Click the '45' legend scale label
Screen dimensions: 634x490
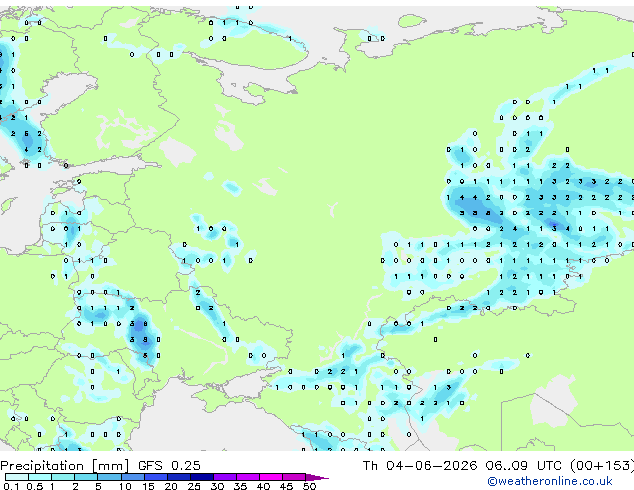(286, 486)
